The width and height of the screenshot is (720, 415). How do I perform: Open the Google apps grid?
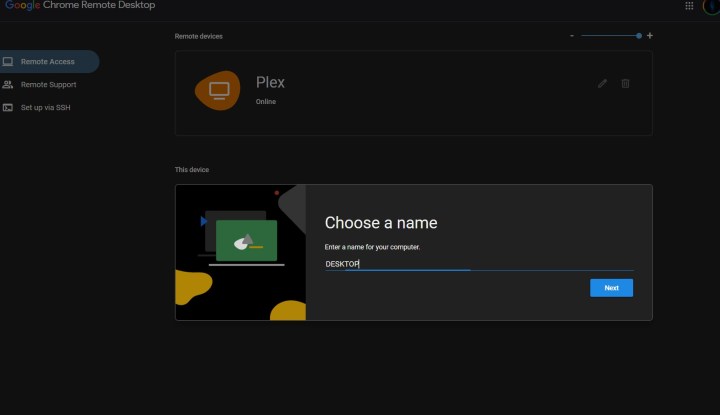point(689,6)
